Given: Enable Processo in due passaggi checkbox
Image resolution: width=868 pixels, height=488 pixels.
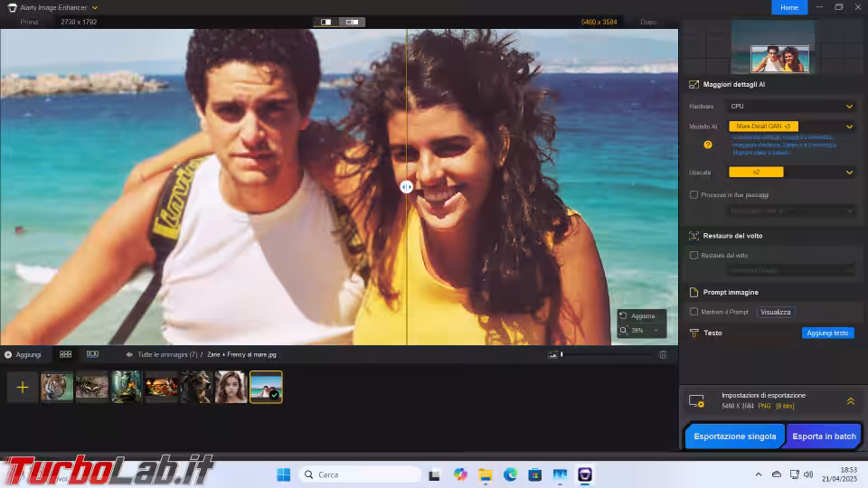Looking at the screenshot, I should tap(693, 195).
